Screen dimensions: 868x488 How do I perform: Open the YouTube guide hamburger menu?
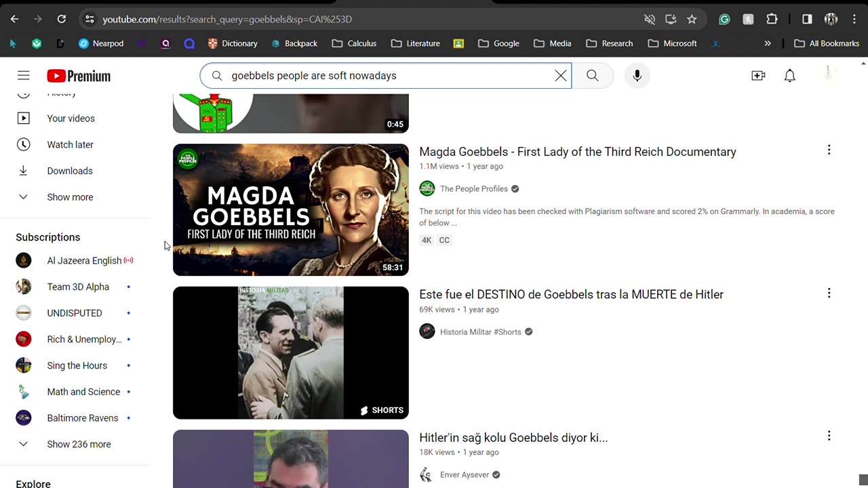click(x=24, y=76)
